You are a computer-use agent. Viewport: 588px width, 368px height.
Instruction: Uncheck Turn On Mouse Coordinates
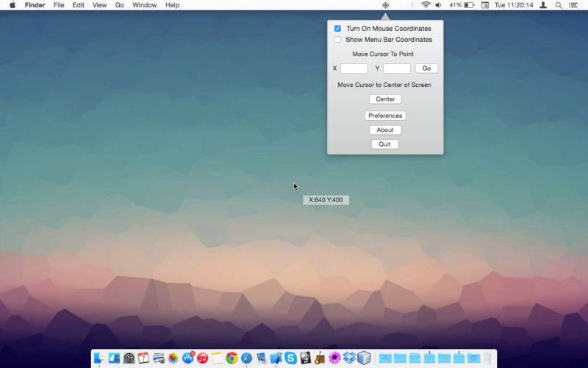[337, 29]
